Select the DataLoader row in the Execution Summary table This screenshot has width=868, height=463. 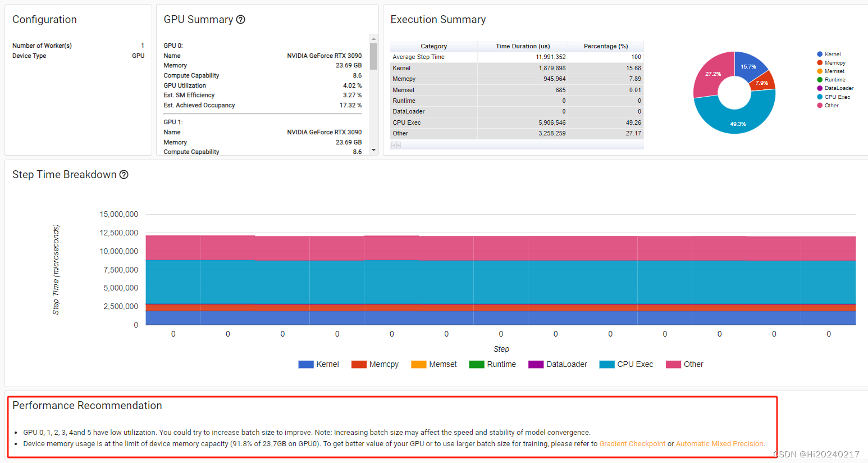tap(517, 112)
